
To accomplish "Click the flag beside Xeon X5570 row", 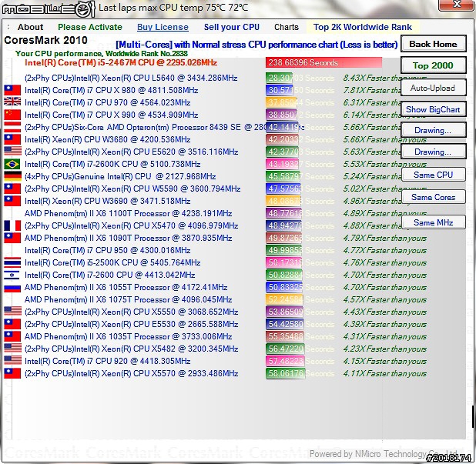I will (12, 373).
